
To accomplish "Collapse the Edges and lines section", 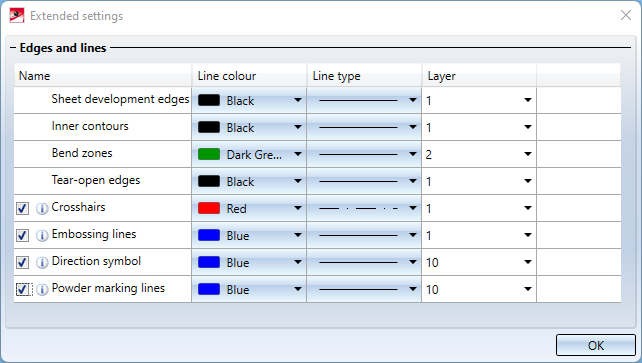I will click(13, 48).
